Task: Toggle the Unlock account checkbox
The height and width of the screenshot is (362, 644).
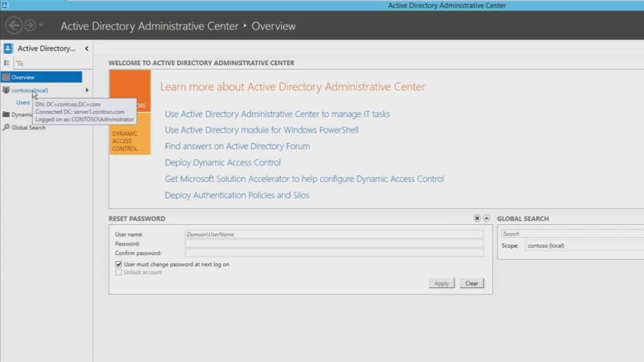Action: (119, 272)
